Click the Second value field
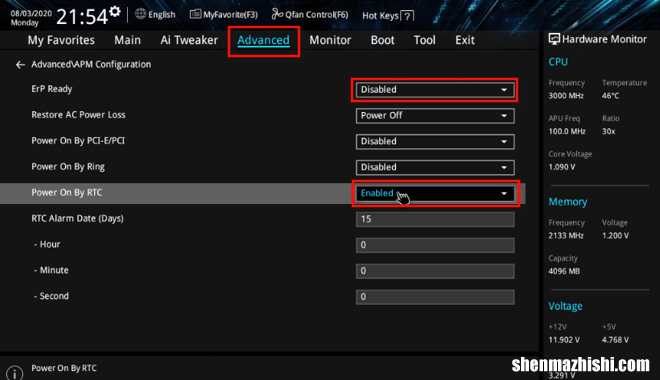 click(435, 297)
